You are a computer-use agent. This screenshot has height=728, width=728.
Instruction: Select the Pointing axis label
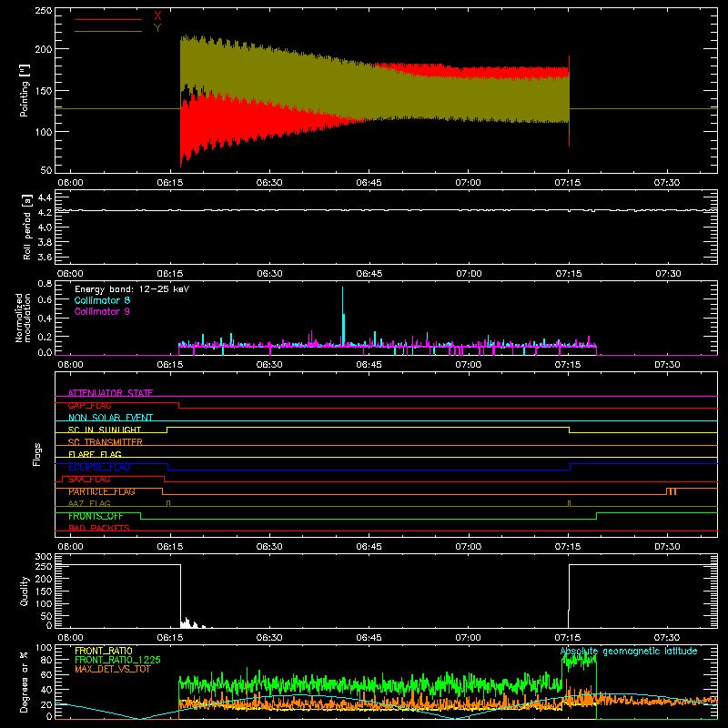[25, 91]
